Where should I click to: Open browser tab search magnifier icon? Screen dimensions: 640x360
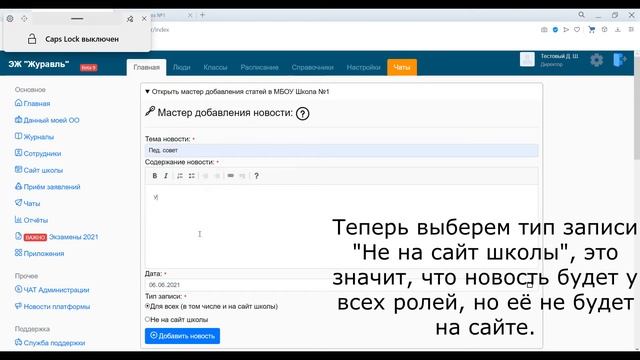pyautogui.click(x=581, y=15)
